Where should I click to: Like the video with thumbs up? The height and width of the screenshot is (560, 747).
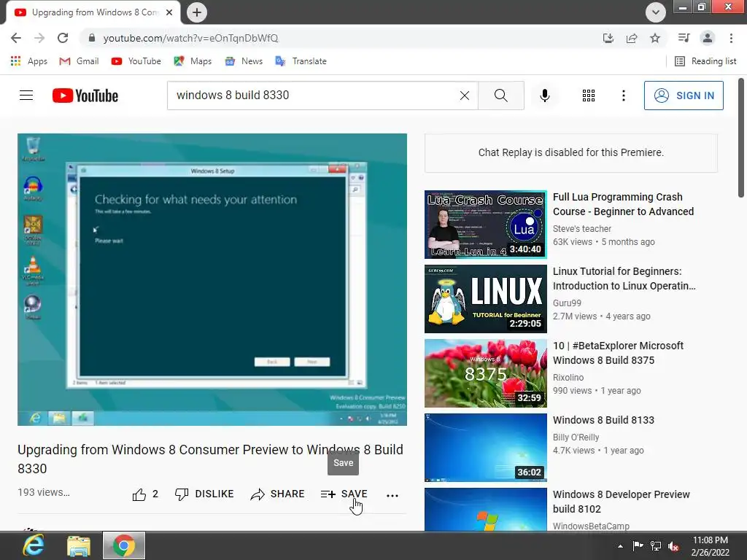[145, 494]
